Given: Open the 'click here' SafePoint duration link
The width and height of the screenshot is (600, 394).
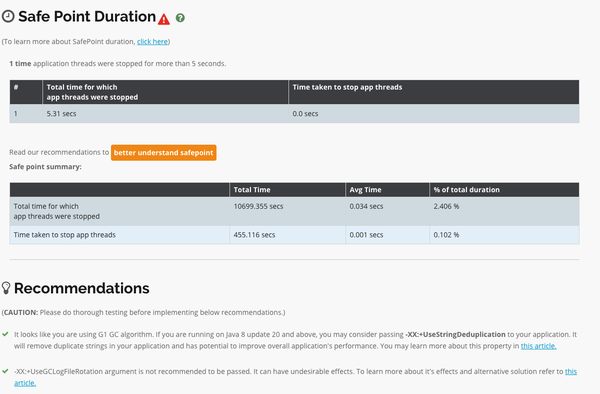Looking at the screenshot, I should coord(152,41).
